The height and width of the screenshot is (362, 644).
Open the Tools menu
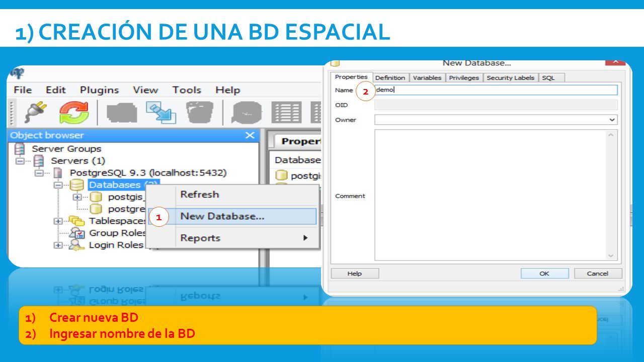click(x=187, y=90)
